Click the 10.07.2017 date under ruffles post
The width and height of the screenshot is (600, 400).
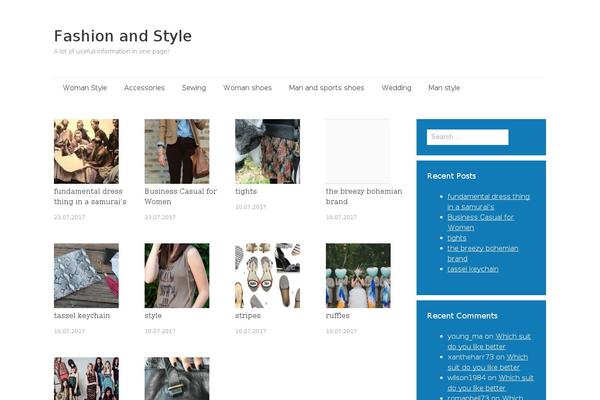pyautogui.click(x=341, y=331)
